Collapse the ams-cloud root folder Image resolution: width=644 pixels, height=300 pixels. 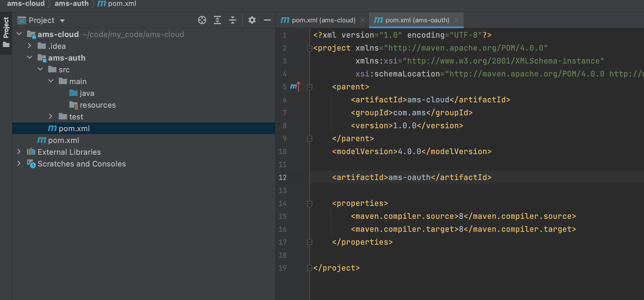pos(19,34)
